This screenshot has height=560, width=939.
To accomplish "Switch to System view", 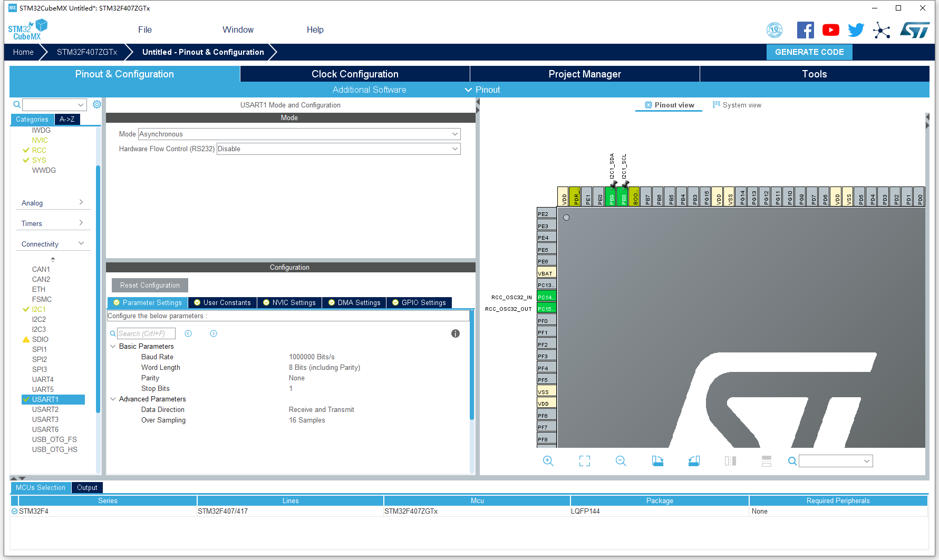I will [x=737, y=105].
